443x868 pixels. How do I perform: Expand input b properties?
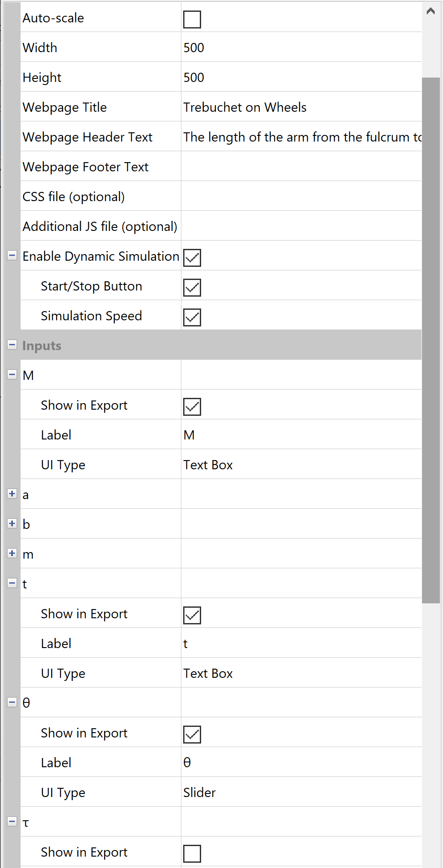(x=12, y=524)
